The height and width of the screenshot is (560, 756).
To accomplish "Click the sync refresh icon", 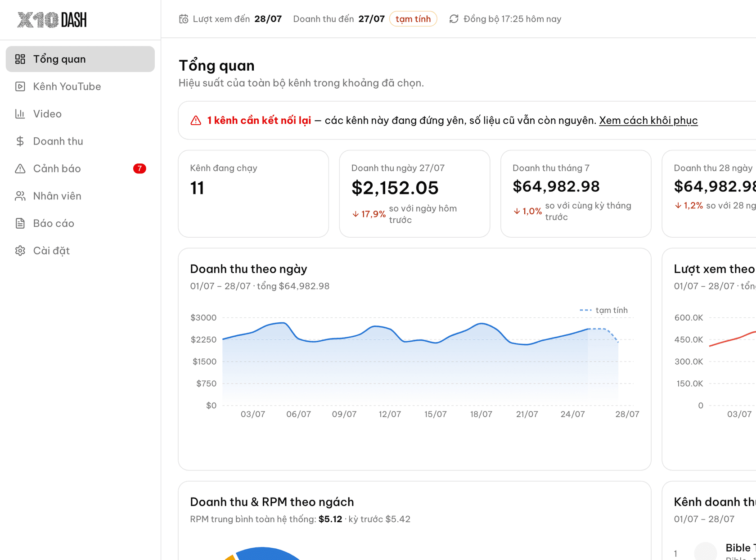I will (454, 19).
